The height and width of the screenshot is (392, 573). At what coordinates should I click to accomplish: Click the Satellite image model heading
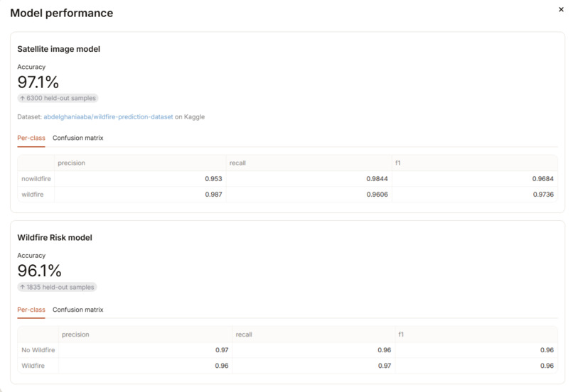(58, 49)
